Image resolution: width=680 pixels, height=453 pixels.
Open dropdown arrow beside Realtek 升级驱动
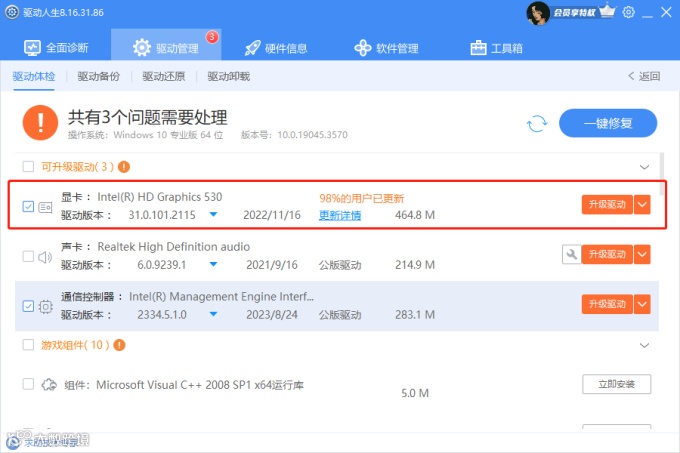click(642, 254)
